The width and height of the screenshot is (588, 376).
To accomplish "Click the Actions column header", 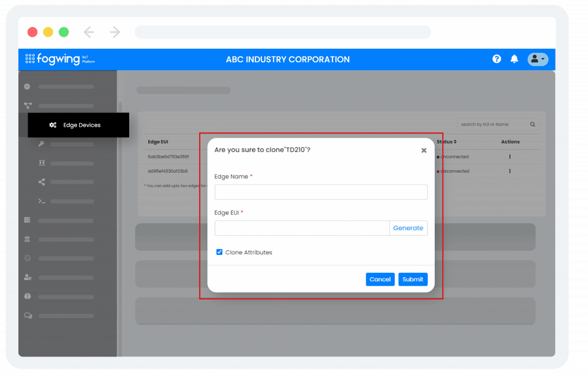I will [510, 142].
